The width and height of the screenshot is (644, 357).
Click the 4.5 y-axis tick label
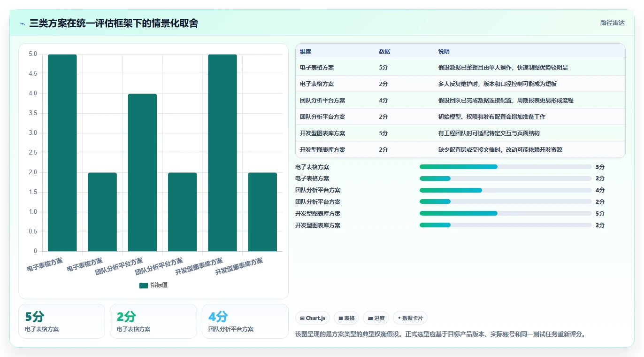(x=32, y=74)
